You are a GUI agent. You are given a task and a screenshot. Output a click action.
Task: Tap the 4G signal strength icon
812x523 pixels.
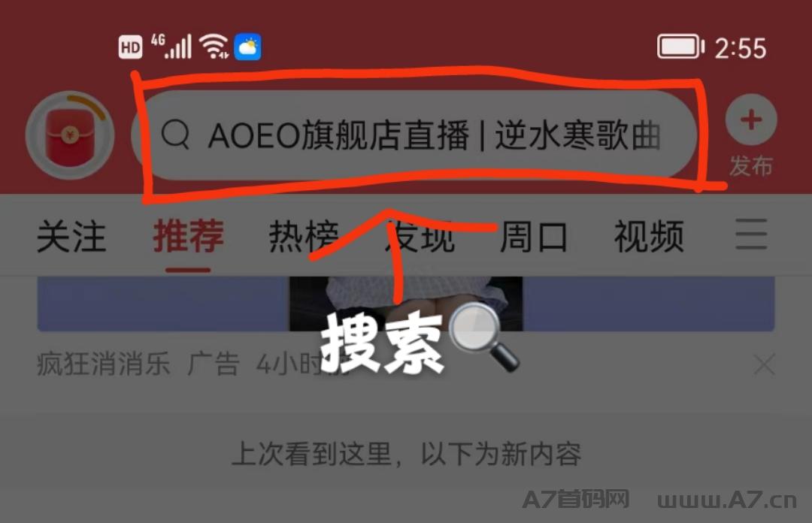point(171,46)
